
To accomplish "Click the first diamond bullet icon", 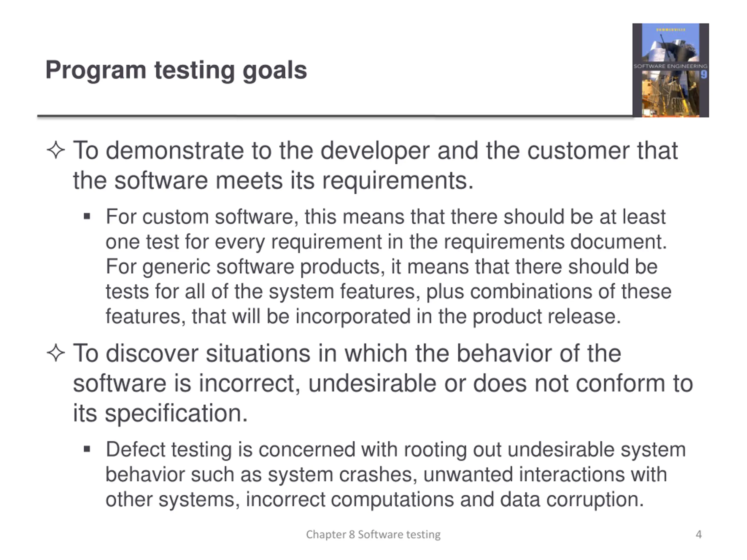I will (56, 150).
